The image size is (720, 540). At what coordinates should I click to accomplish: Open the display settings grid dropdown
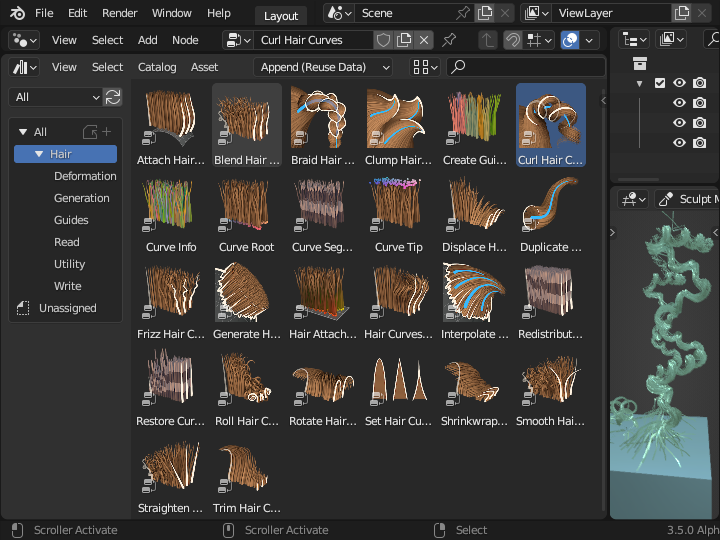click(x=425, y=68)
